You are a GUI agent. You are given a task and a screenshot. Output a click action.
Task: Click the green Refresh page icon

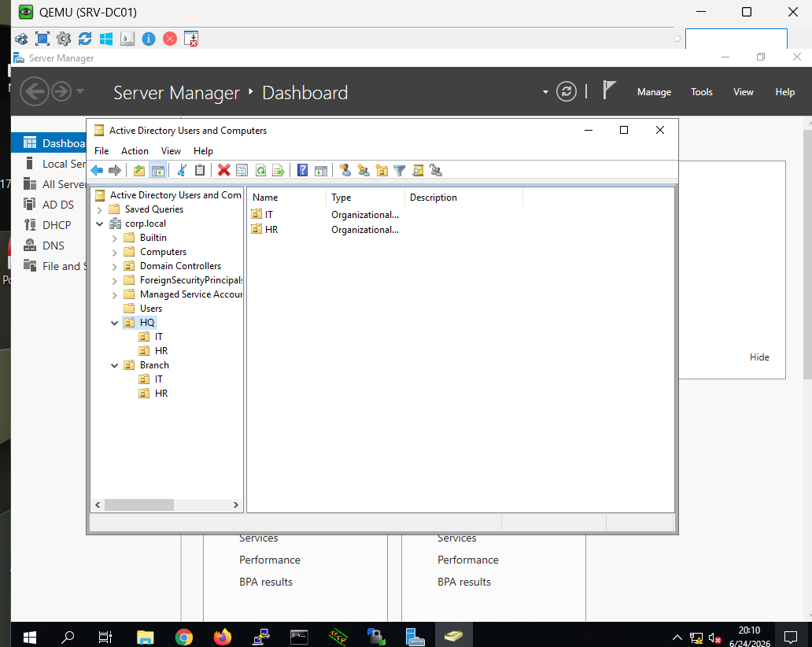pyautogui.click(x=260, y=171)
